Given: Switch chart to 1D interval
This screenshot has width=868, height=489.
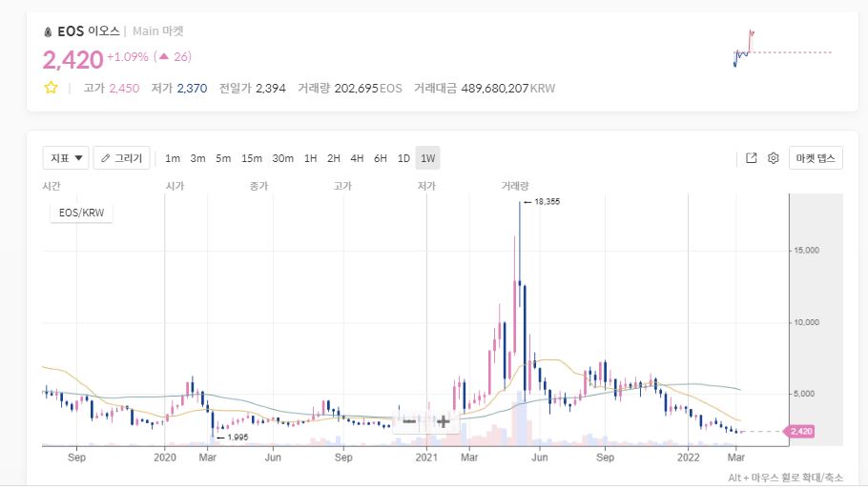Looking at the screenshot, I should 403,158.
